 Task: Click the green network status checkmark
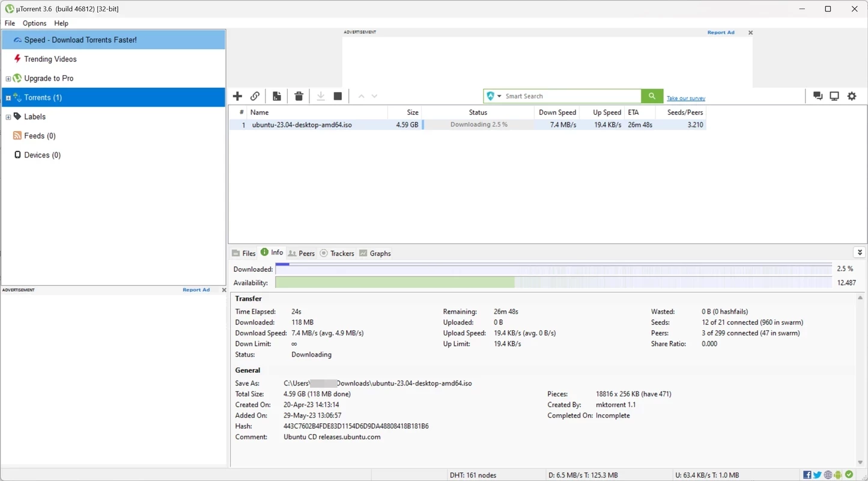click(x=849, y=475)
